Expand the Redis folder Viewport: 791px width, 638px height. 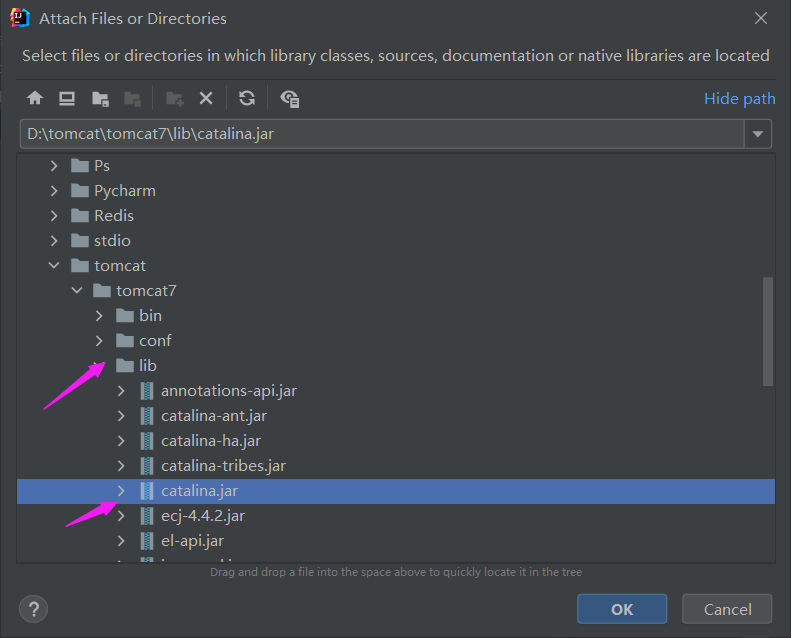[54, 216]
